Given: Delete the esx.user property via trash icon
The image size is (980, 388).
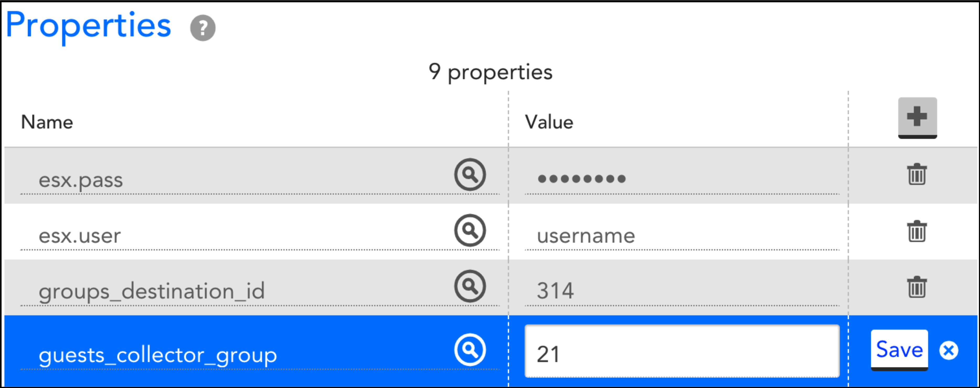Looking at the screenshot, I should click(917, 231).
